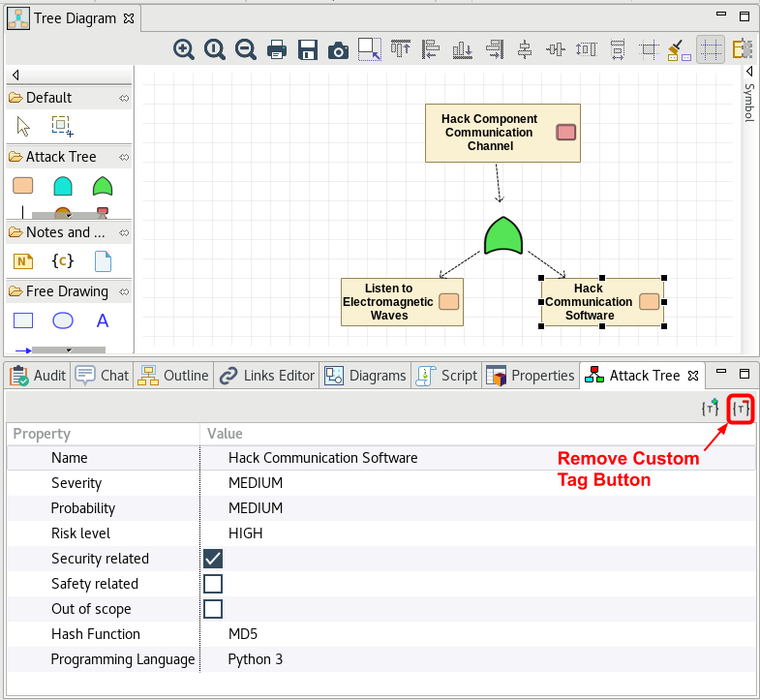Pick the green OR gate palette shape
Viewport: 760px width, 700px height.
103,186
